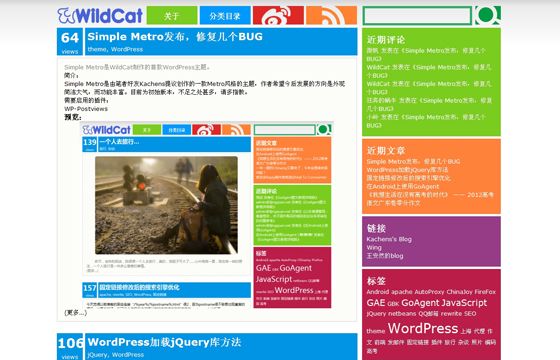Open Kachens's Blog link in 链接 panel

[x=389, y=239]
